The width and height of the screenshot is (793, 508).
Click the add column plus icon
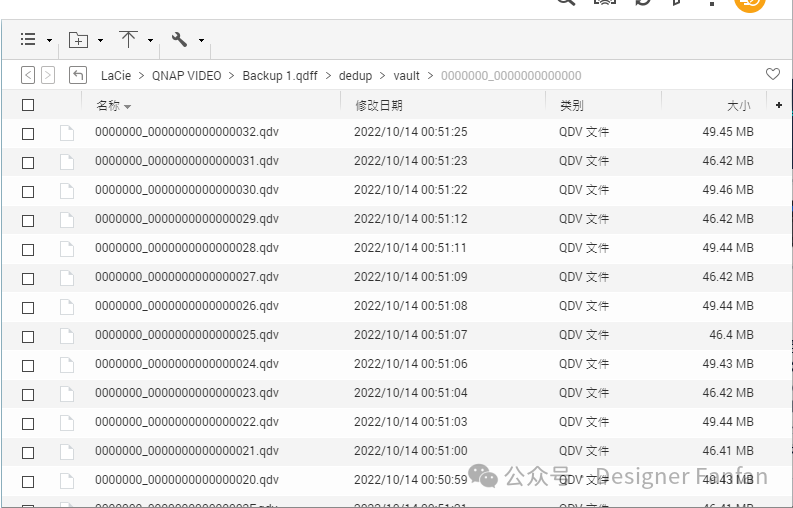click(778, 105)
